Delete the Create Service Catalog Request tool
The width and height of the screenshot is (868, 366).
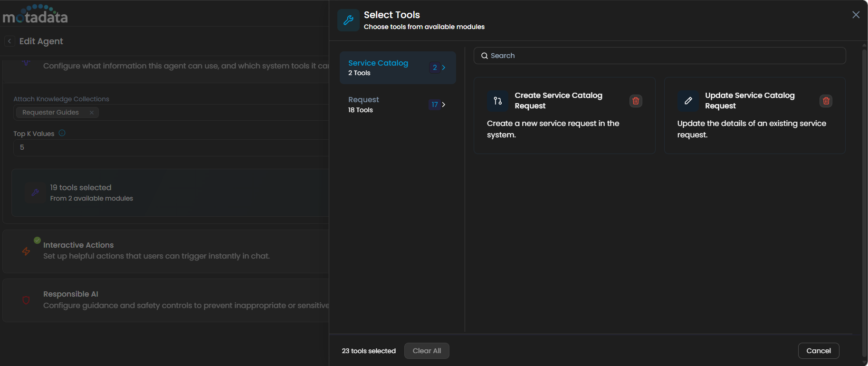[x=636, y=101]
